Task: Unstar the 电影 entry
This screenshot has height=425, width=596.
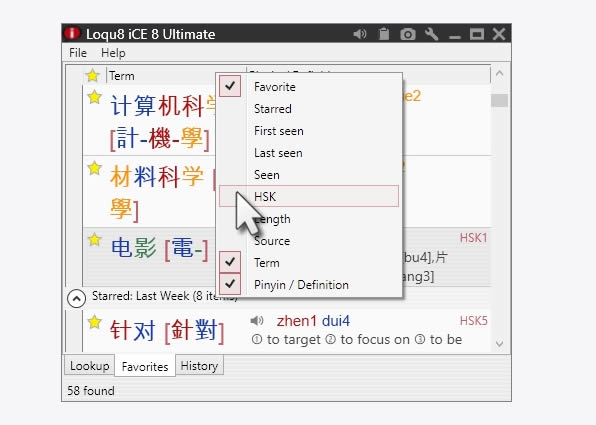Action: [x=94, y=239]
